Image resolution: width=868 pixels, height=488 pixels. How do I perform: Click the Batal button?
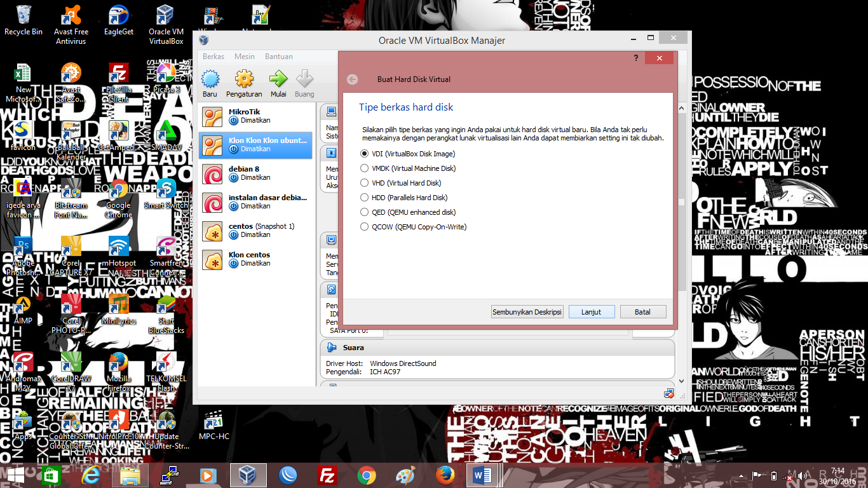pyautogui.click(x=642, y=312)
